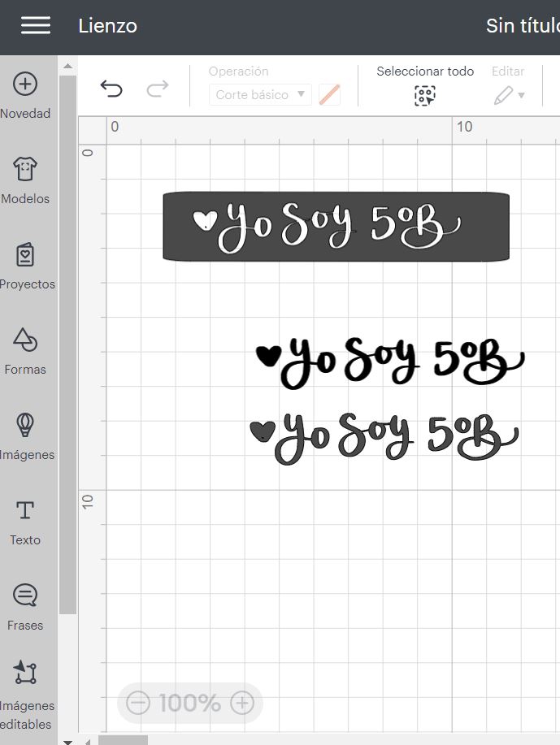Open the Imágenes image library
Viewport: 560px width, 745px height.
point(27,436)
